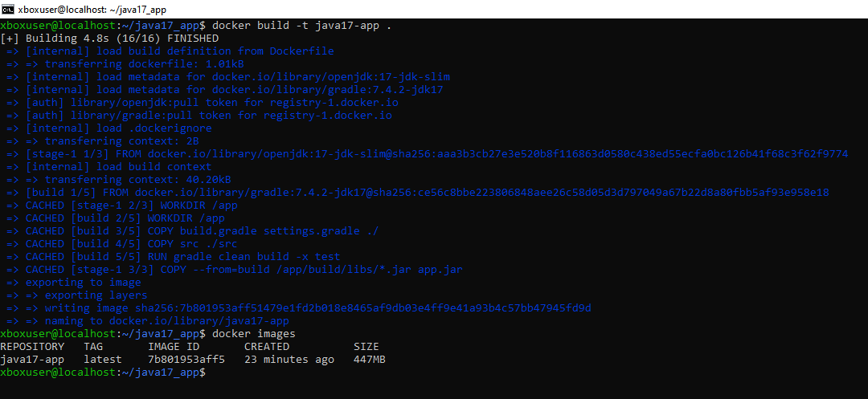Image resolution: width=868 pixels, height=399 pixels.
Task: Click the 'transferring context: 40.20kB' line
Action: tap(138, 180)
